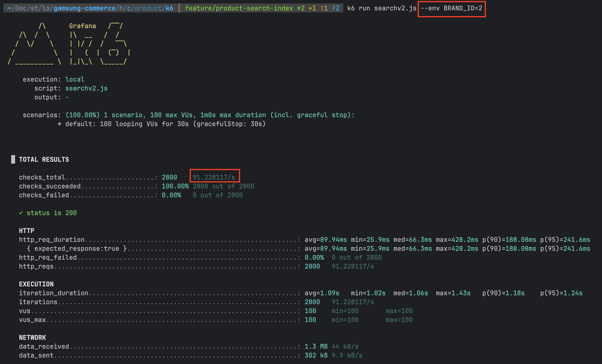Click the --env BRAND_ID=2 argument

point(451,8)
